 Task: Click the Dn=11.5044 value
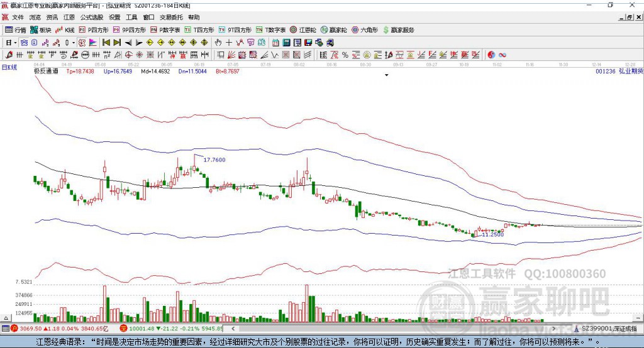coord(192,71)
